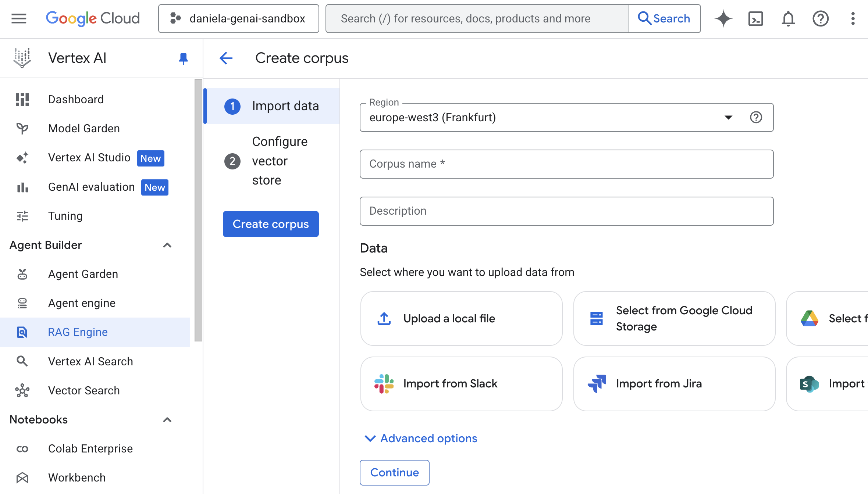
Task: Open Vertex AI Search
Action: [95, 362]
